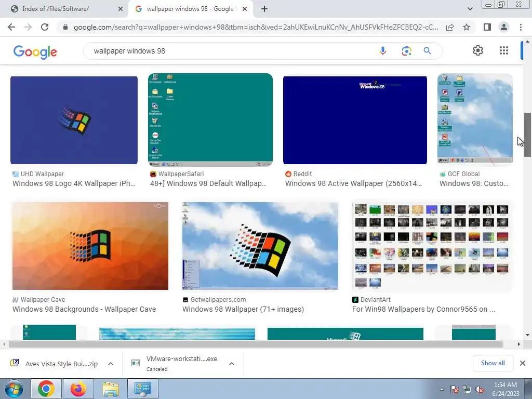532x399 pixels.
Task: Open Wallpaper Cave orange logo image
Action: (90, 246)
